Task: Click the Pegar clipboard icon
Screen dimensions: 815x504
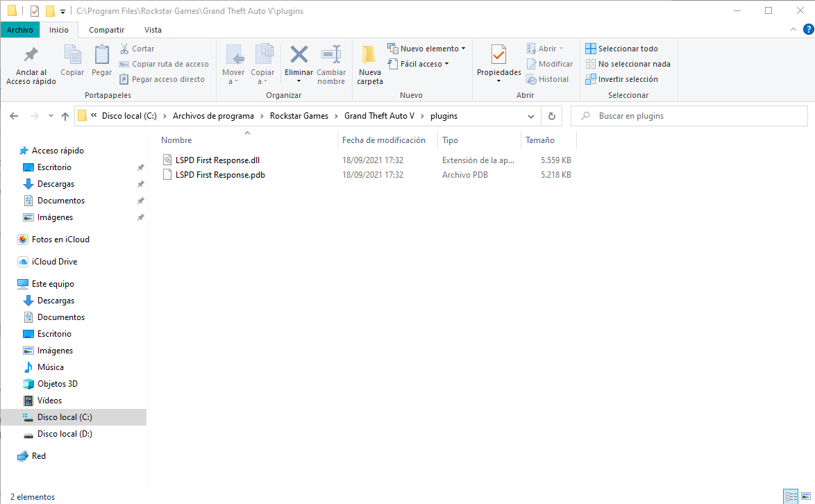Action: [101, 55]
